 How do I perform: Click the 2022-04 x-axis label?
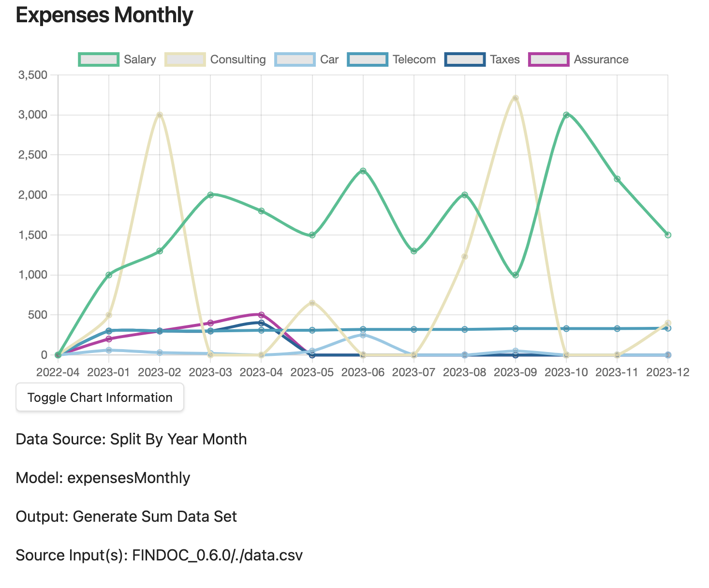(x=58, y=372)
